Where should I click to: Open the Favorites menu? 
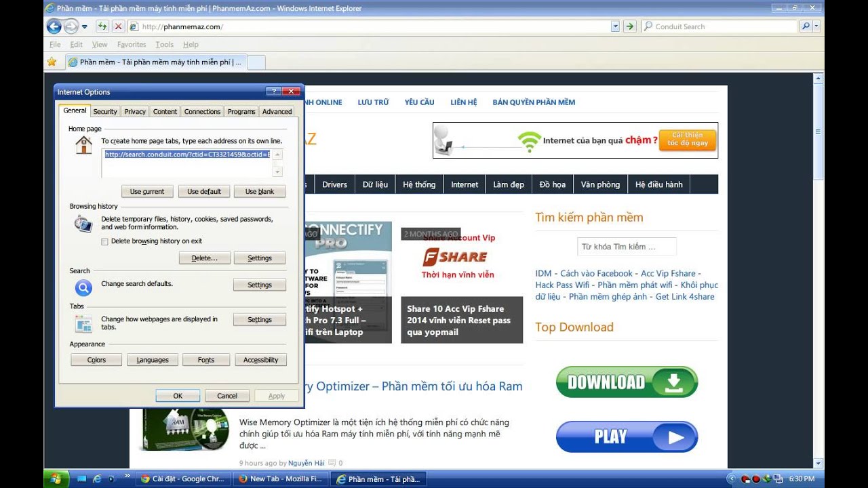pyautogui.click(x=132, y=45)
